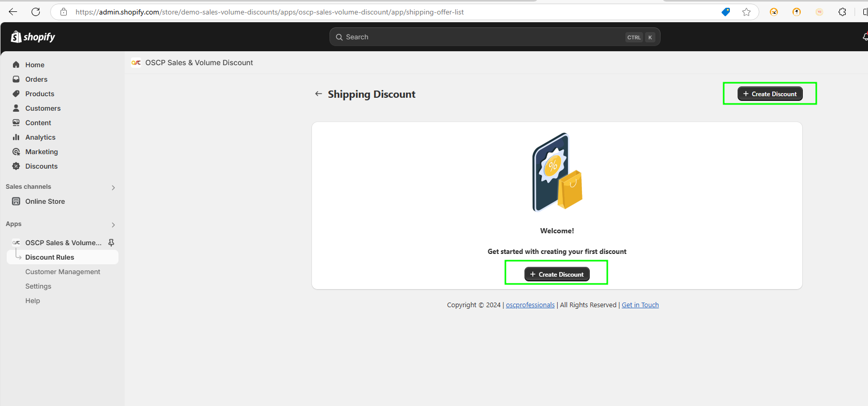The image size is (868, 406).
Task: Follow the Get in Touch link
Action: tap(640, 305)
